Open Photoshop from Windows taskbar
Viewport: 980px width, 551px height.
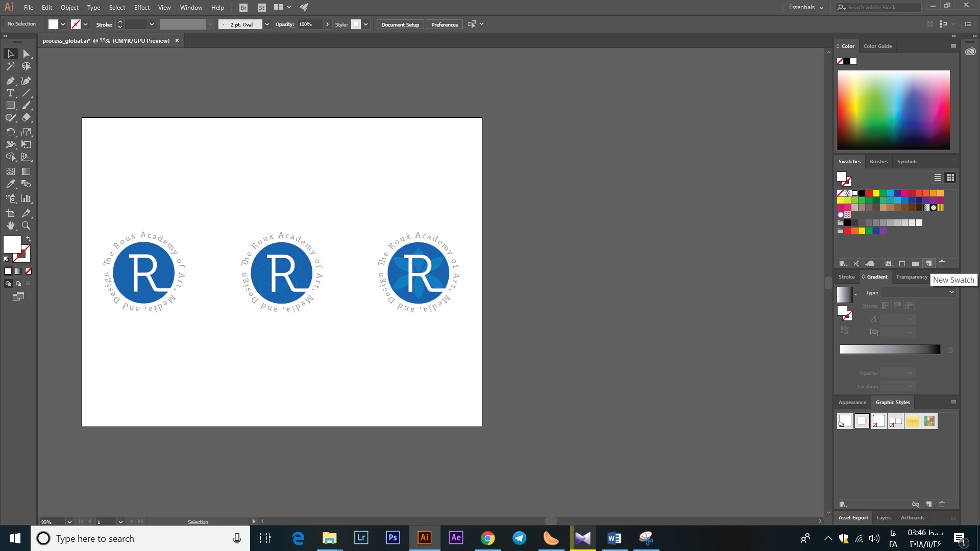coord(393,538)
